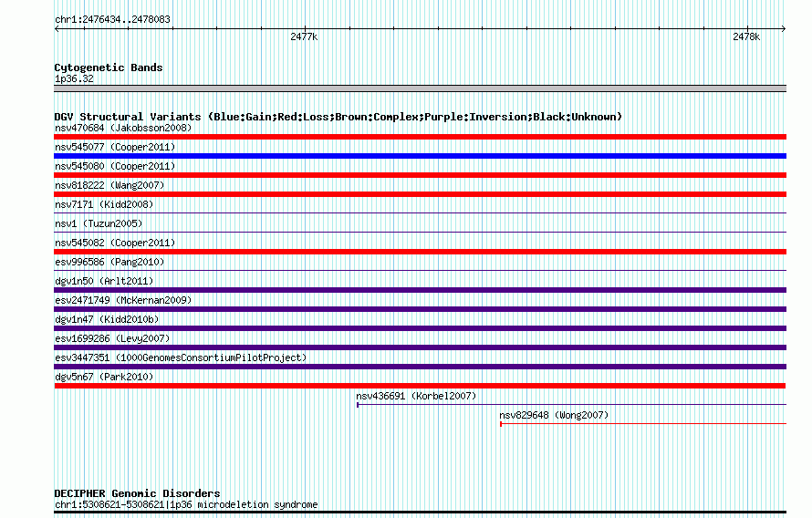The image size is (812, 518).
Task: Select the purple esv3447351 variant bar
Action: 420,367
